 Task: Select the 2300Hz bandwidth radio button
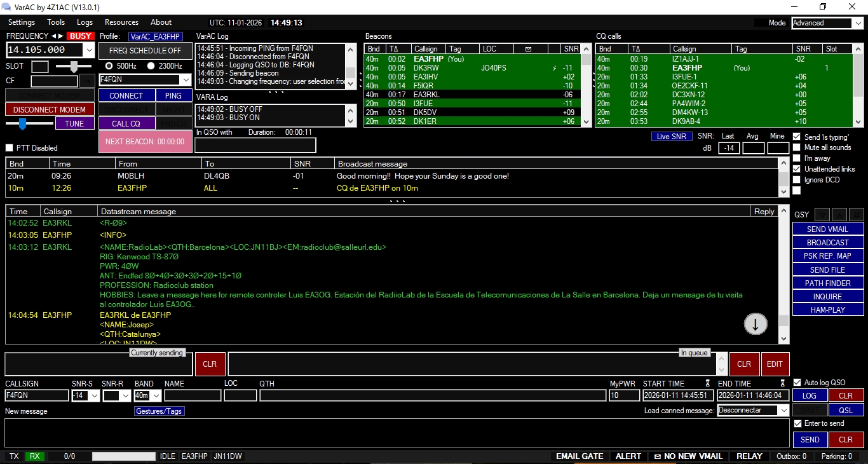coord(151,65)
